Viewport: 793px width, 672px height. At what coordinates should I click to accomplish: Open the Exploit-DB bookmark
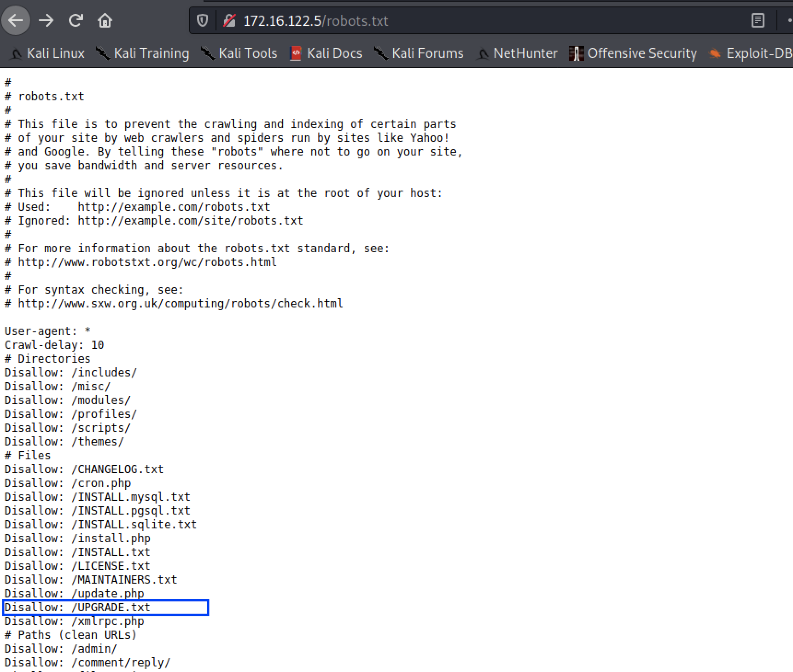751,53
